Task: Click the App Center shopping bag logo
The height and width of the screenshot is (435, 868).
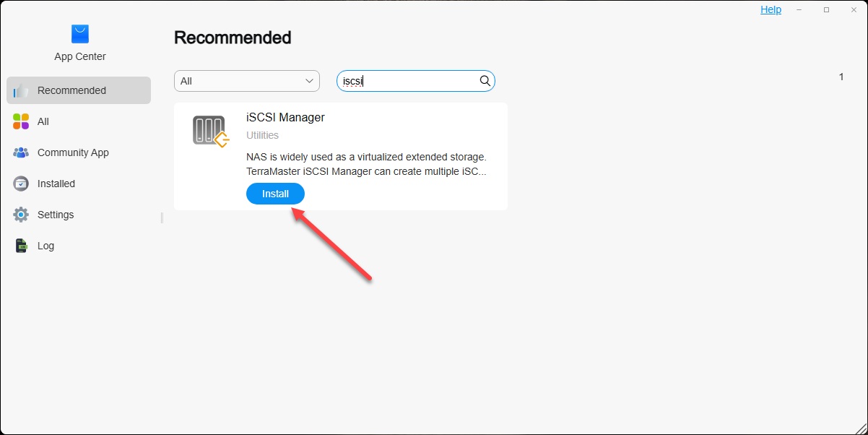Action: click(x=79, y=34)
